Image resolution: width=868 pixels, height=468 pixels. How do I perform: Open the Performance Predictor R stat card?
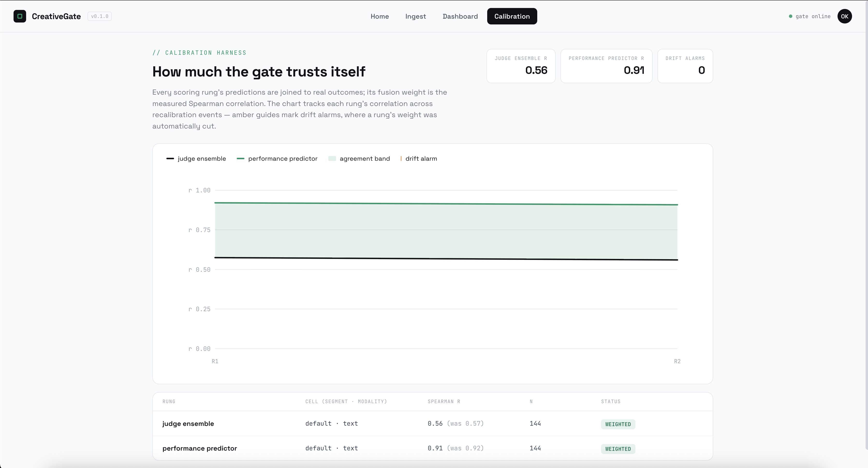pyautogui.click(x=606, y=66)
